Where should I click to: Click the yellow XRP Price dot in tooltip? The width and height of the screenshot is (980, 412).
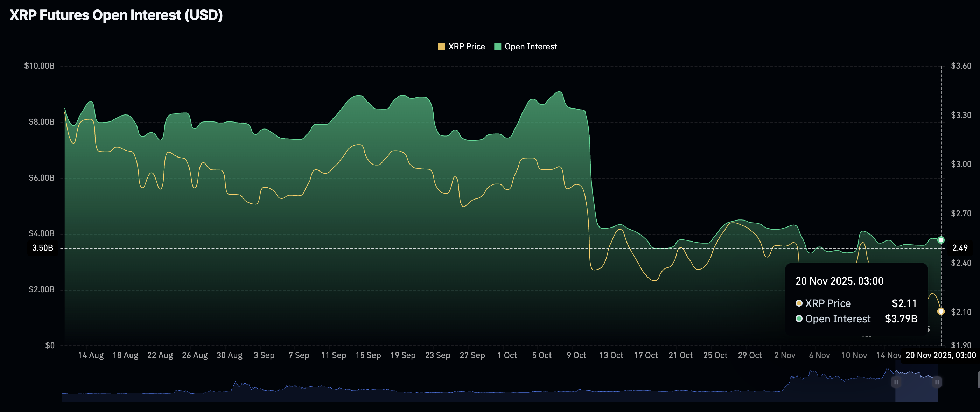[799, 303]
